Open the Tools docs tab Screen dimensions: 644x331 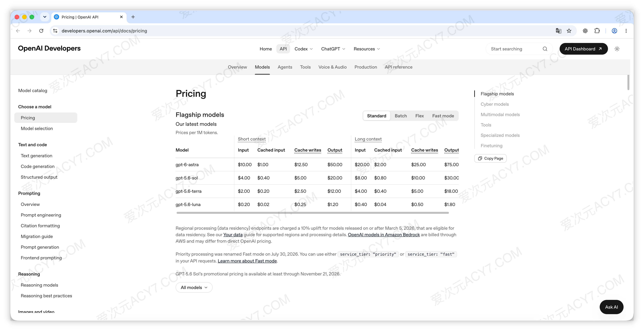point(305,67)
